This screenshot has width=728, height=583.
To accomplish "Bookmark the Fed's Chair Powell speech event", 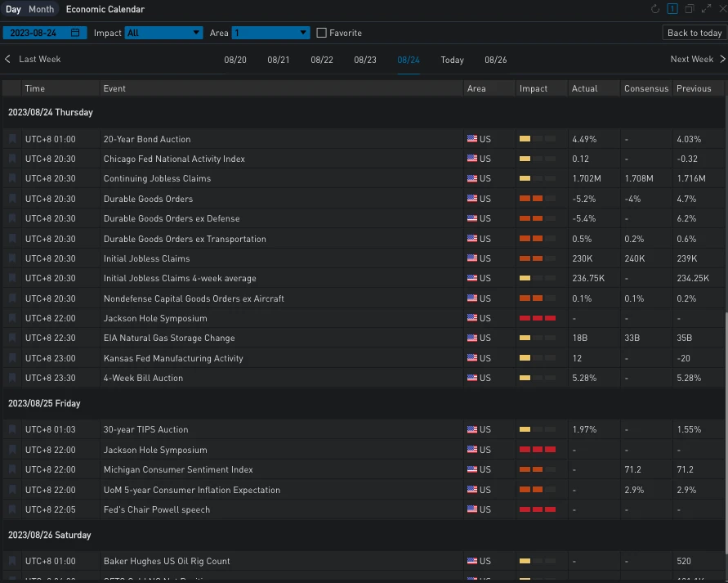I will [x=12, y=509].
